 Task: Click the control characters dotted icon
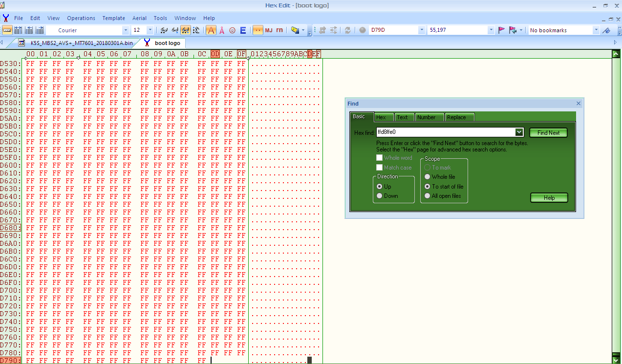pyautogui.click(x=257, y=30)
